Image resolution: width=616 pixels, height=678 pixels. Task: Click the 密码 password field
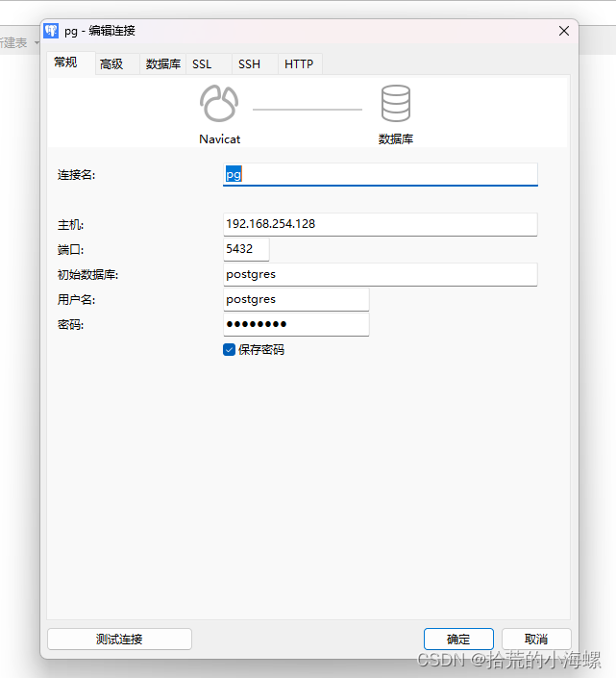[296, 324]
